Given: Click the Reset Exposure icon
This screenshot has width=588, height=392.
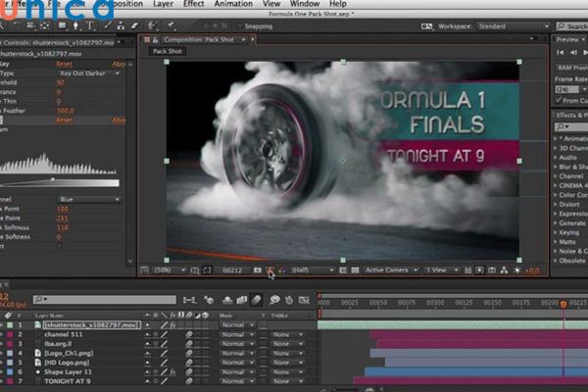Looking at the screenshot, I should [516, 270].
